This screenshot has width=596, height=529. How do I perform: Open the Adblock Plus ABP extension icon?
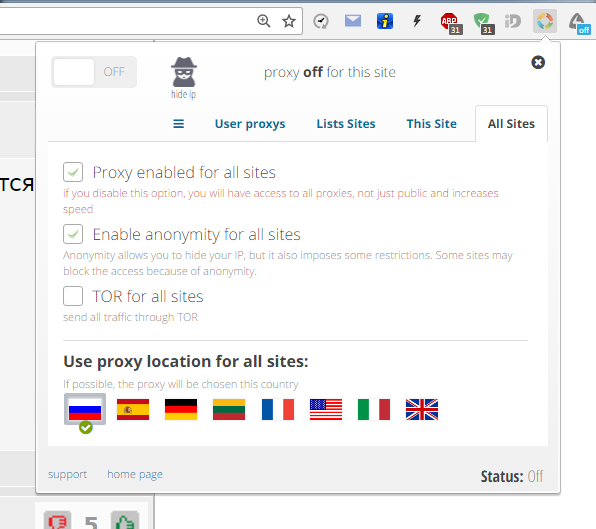451,23
